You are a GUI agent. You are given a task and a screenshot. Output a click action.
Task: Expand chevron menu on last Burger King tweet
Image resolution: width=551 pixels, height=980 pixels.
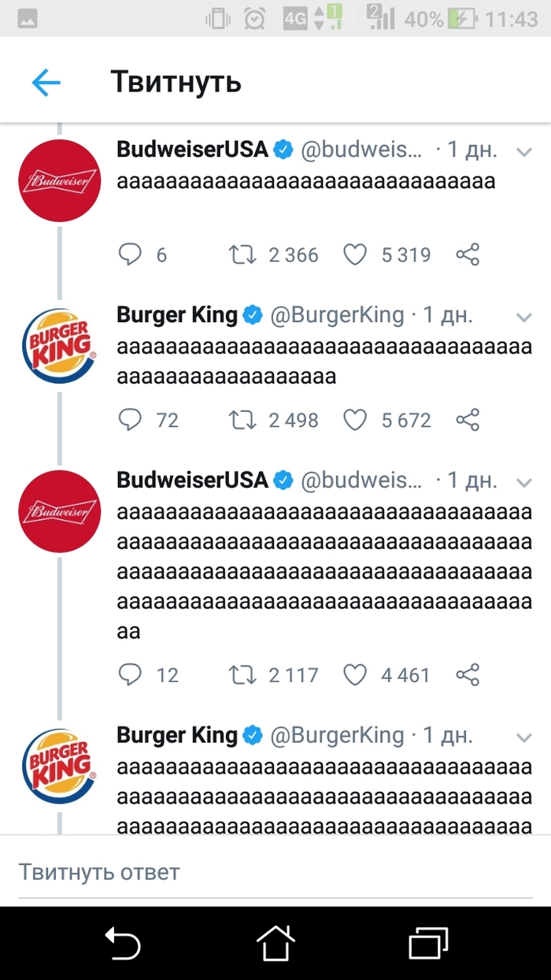[x=524, y=737]
